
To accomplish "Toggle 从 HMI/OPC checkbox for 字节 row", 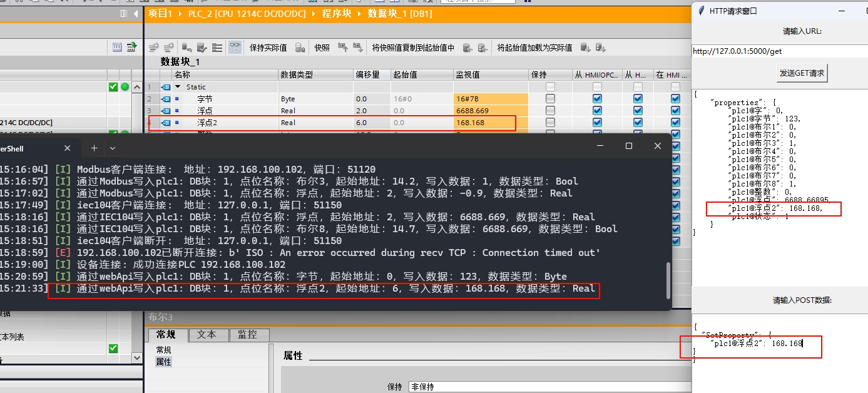I will click(597, 99).
